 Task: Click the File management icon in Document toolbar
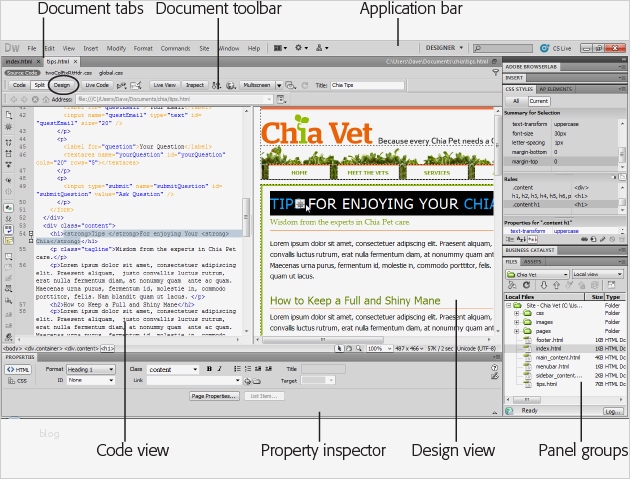[x=217, y=85]
